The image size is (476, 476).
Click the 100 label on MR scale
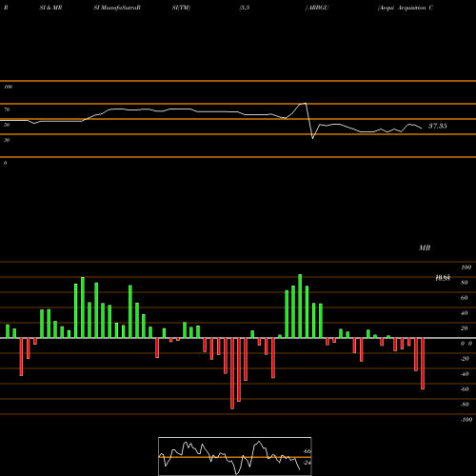(466, 268)
